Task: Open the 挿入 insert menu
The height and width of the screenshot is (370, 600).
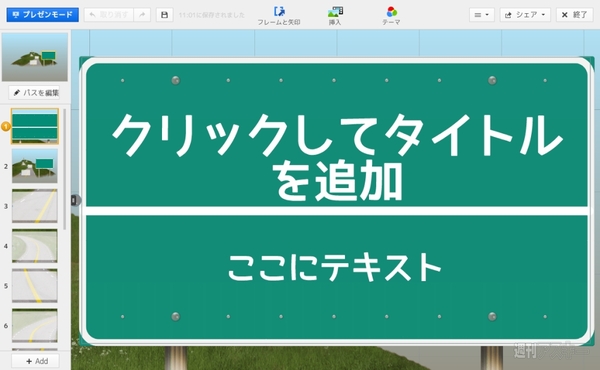Action: coord(335,16)
